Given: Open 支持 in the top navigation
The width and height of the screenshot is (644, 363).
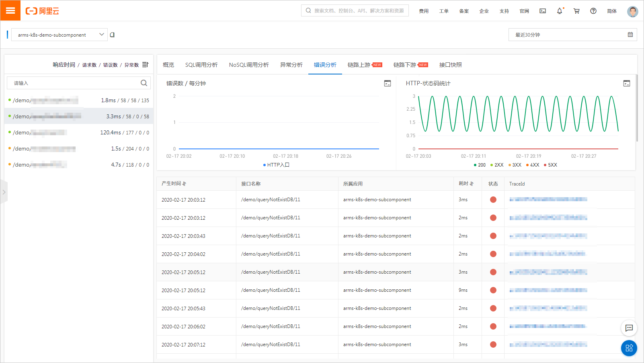Looking at the screenshot, I should point(504,11).
